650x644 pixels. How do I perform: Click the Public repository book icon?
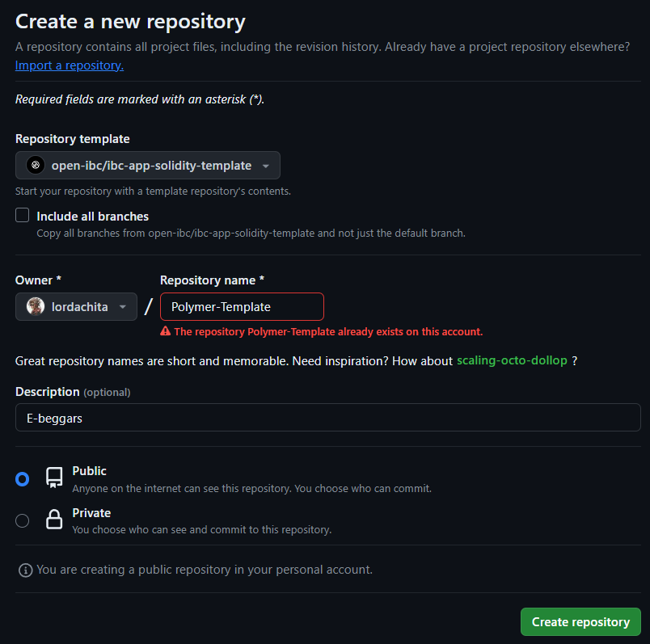coord(54,478)
